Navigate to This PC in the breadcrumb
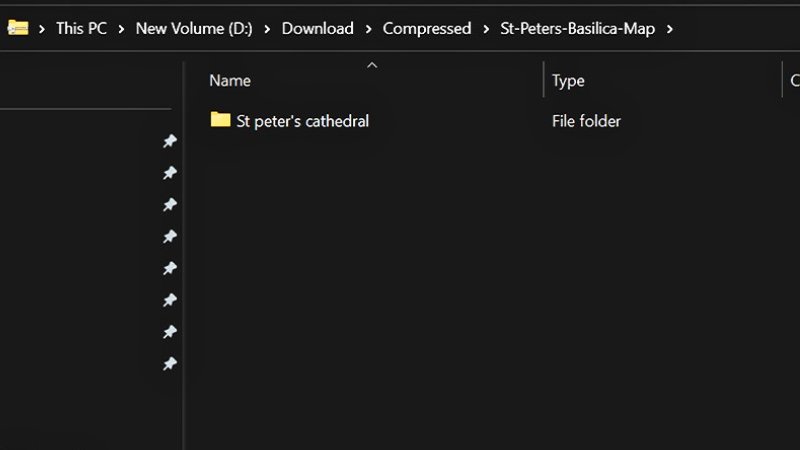Image resolution: width=800 pixels, height=450 pixels. click(x=81, y=28)
